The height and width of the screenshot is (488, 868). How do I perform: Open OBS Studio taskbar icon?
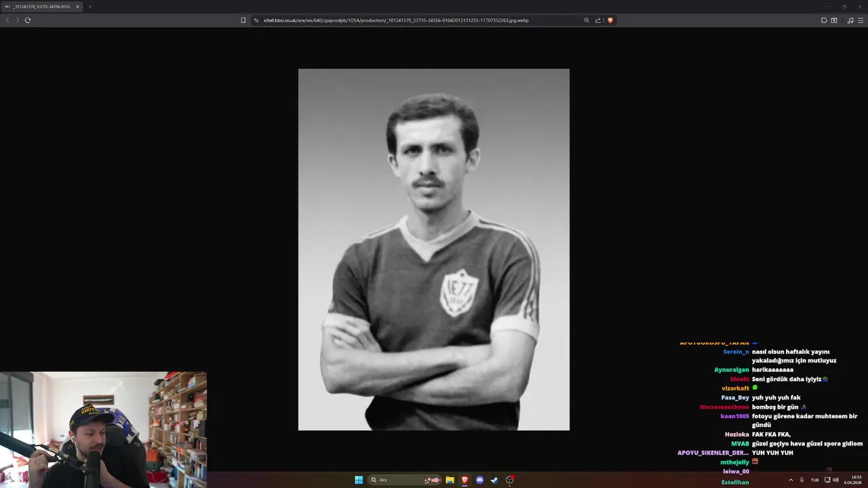click(510, 480)
